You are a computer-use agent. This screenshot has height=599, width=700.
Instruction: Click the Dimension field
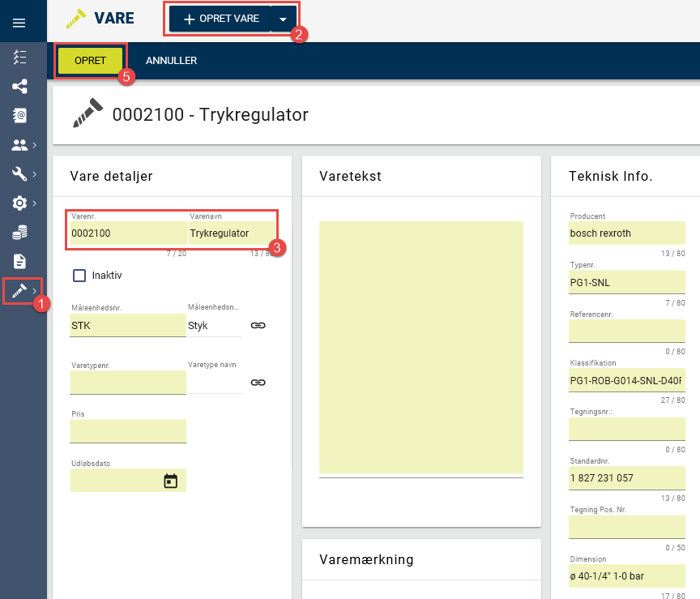pyautogui.click(x=627, y=575)
